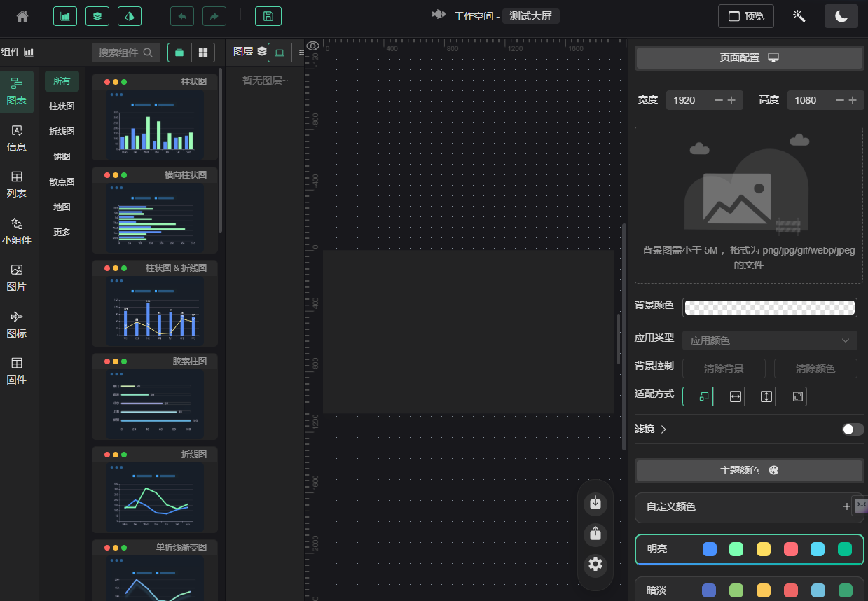Click the 预览 preview button
The height and width of the screenshot is (601, 868).
(746, 16)
